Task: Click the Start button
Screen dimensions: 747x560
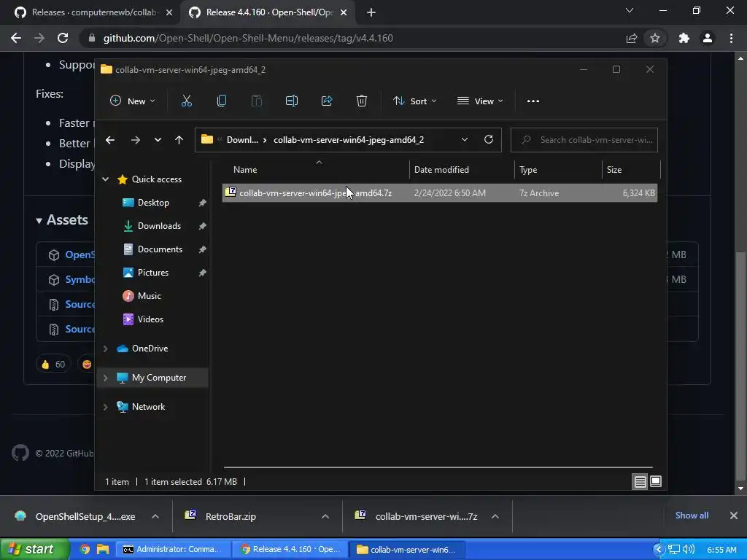Action: pyautogui.click(x=34, y=549)
